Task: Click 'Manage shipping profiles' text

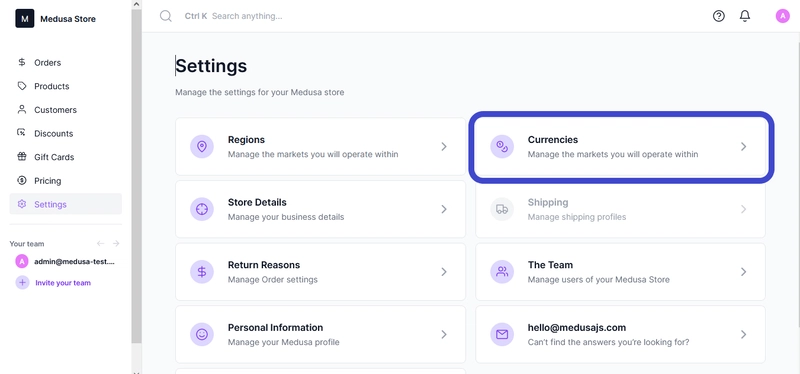Action: coord(577,217)
